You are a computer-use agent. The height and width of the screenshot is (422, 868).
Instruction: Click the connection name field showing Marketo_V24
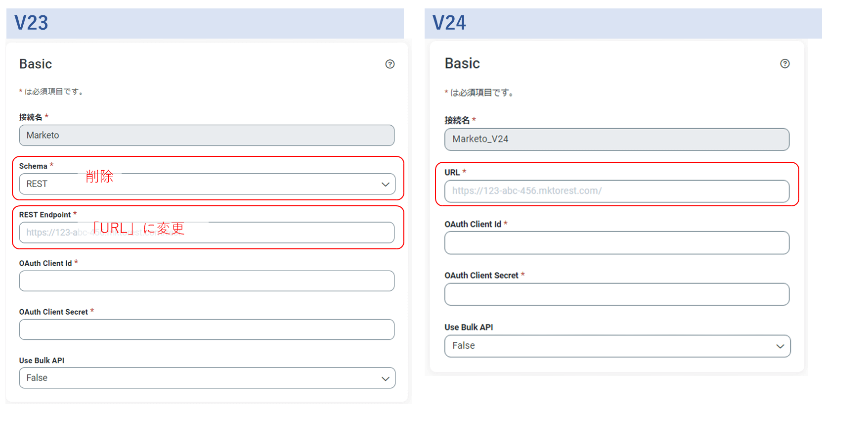pos(616,140)
